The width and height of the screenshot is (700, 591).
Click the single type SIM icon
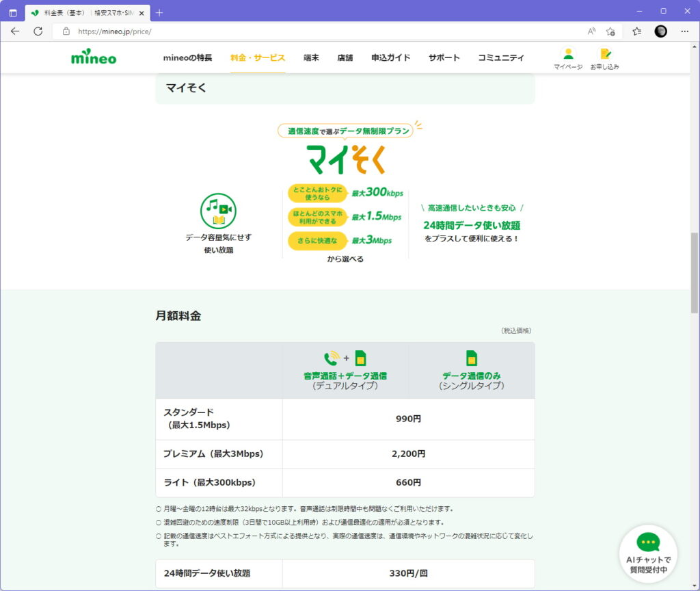coord(472,358)
